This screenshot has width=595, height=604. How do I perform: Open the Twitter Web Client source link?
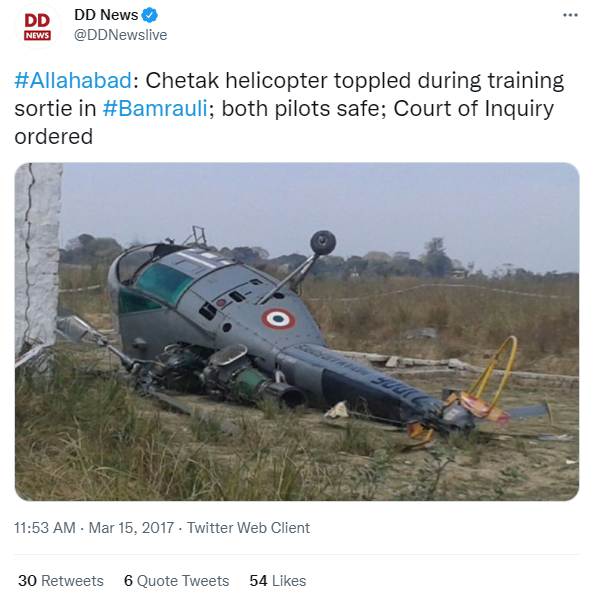(x=248, y=528)
